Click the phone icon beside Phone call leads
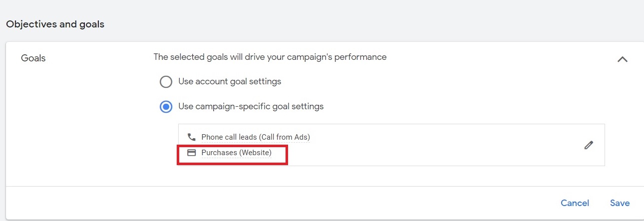The image size is (644, 221). click(x=191, y=137)
